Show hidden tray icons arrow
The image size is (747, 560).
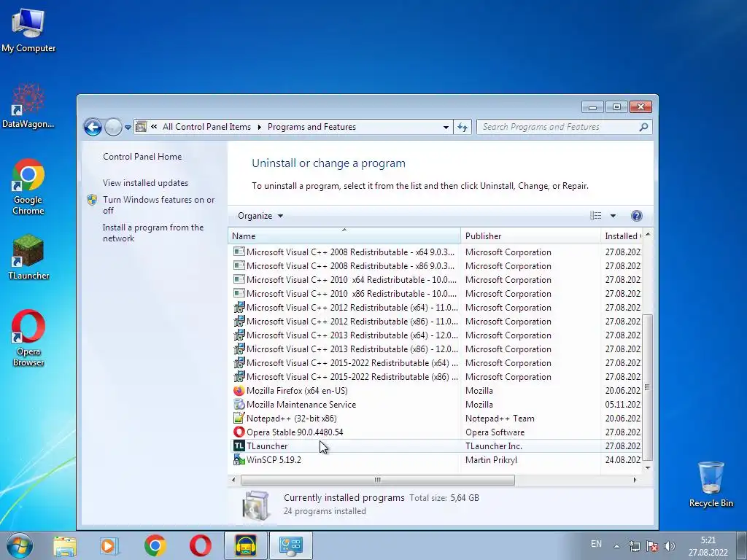pos(616,546)
